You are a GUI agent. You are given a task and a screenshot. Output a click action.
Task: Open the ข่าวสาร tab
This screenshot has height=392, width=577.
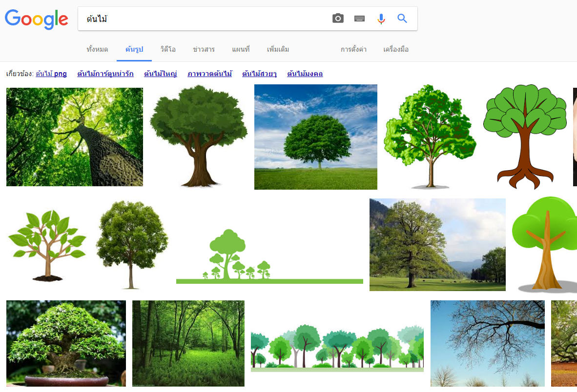click(x=204, y=50)
